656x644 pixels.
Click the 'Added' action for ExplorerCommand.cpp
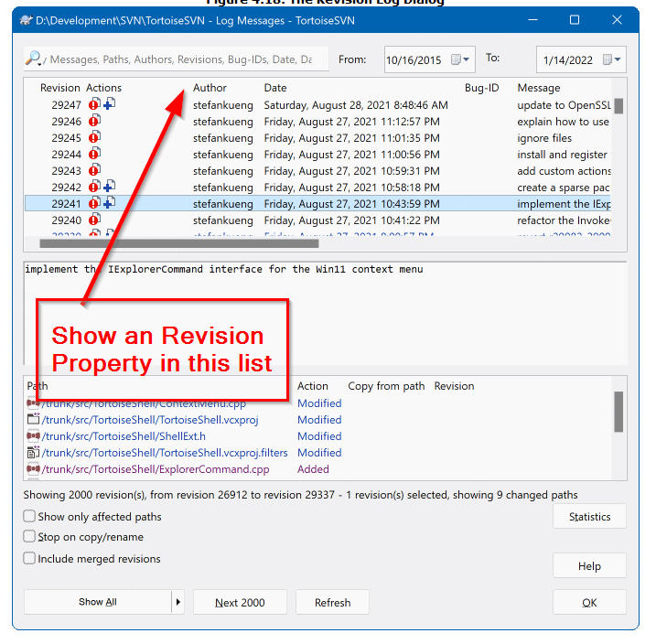pyautogui.click(x=313, y=468)
